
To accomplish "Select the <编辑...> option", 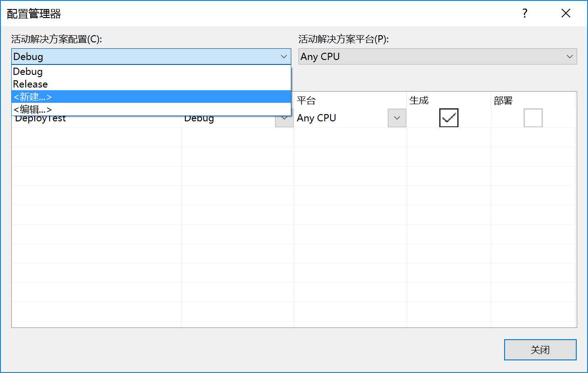I will click(151, 110).
